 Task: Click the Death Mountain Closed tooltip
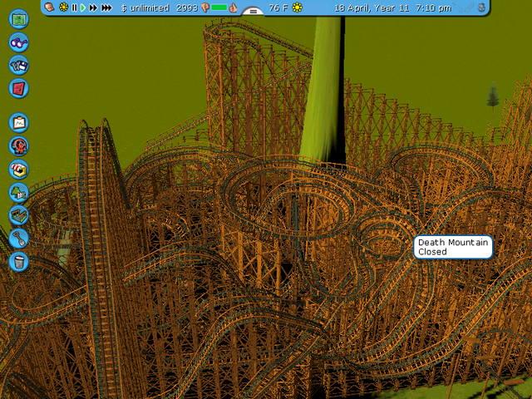[x=453, y=247]
